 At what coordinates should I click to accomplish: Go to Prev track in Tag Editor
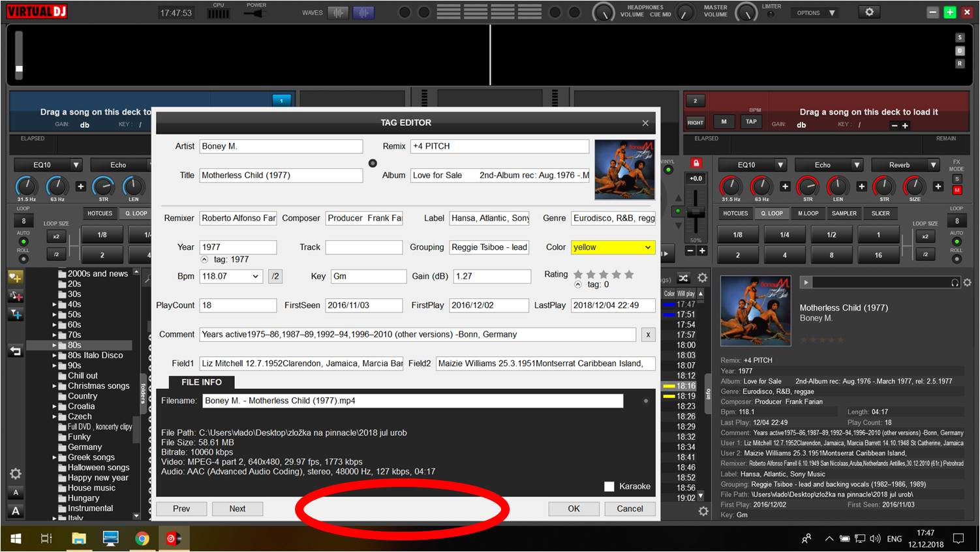[181, 509]
